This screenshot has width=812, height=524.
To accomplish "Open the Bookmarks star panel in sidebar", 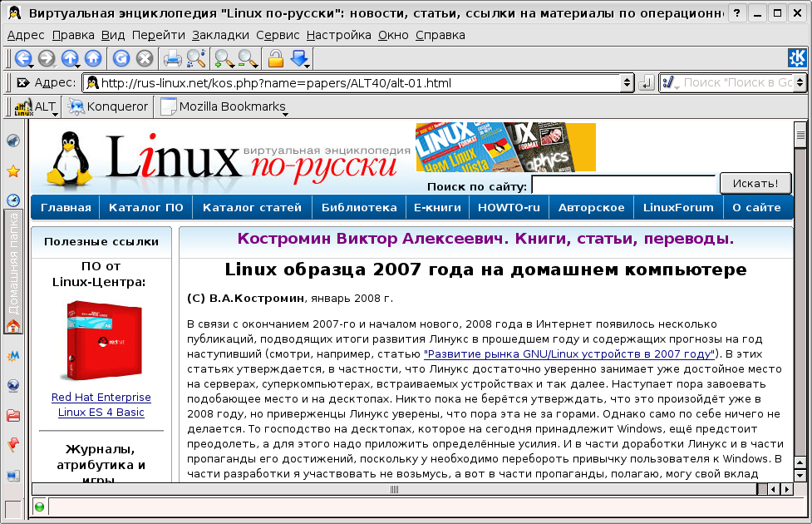I will coord(13,171).
